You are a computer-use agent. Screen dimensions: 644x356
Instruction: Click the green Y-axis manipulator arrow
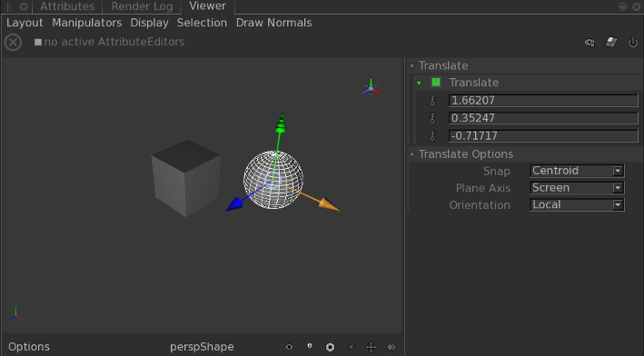(281, 122)
